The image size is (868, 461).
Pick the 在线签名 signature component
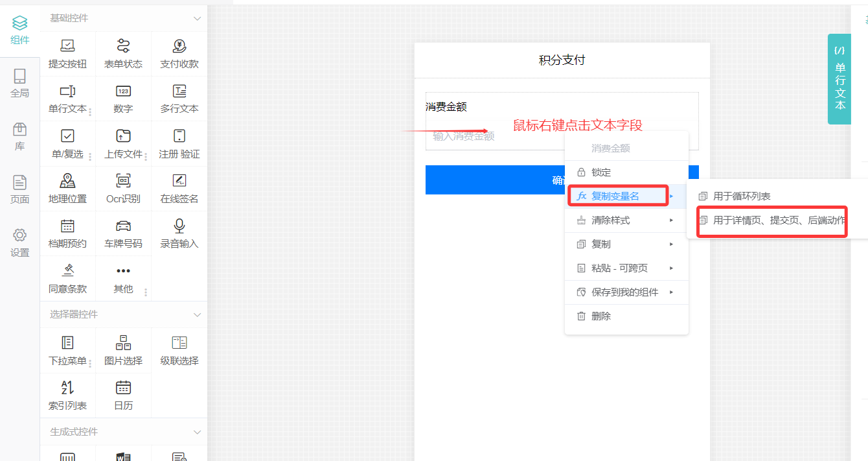click(179, 188)
